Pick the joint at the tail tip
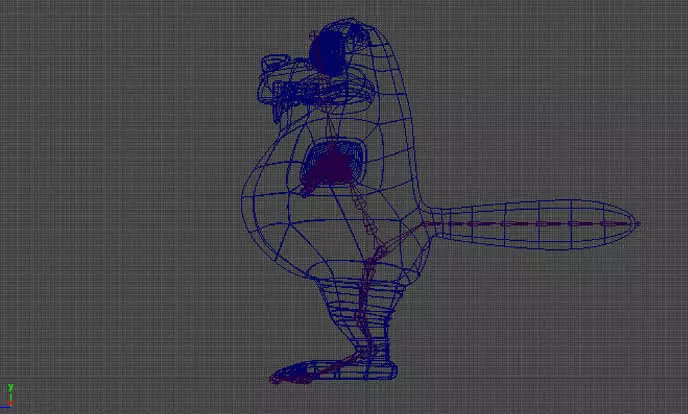Screen dimensions: 688x414 (637, 224)
